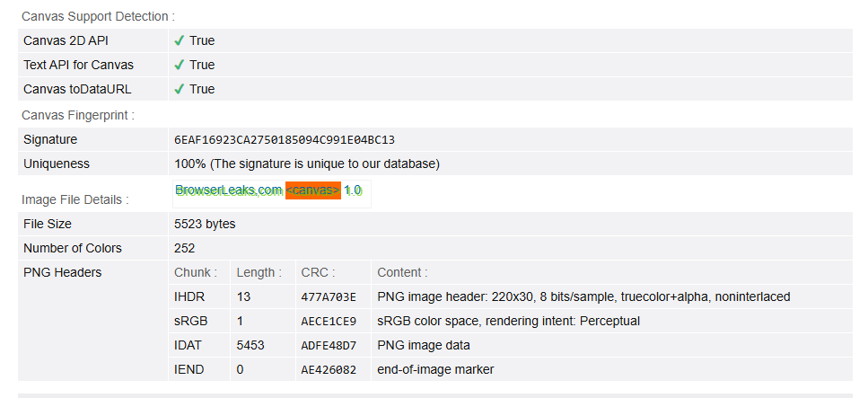Click the Image File Details heading

coord(75,199)
